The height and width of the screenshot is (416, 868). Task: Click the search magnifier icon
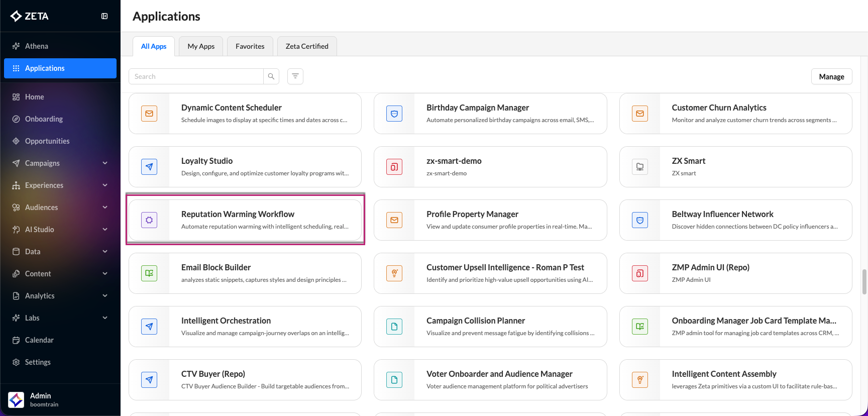click(x=271, y=76)
